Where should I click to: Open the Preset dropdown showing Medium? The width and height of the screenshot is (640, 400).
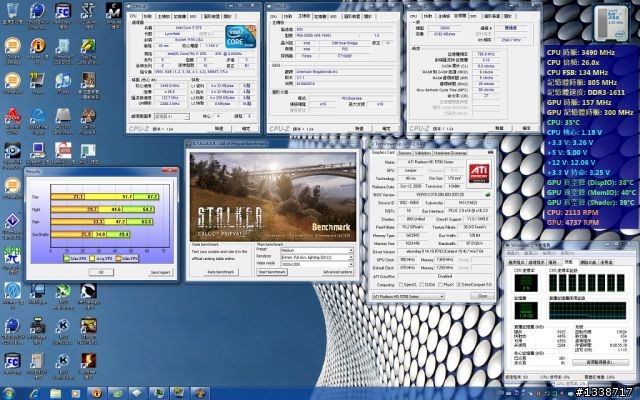317,250
